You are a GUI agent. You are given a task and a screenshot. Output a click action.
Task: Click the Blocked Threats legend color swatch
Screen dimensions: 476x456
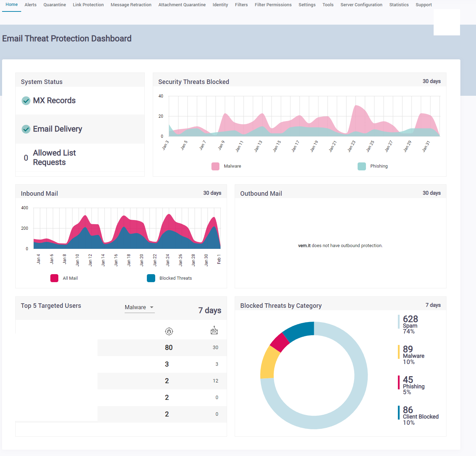click(151, 278)
